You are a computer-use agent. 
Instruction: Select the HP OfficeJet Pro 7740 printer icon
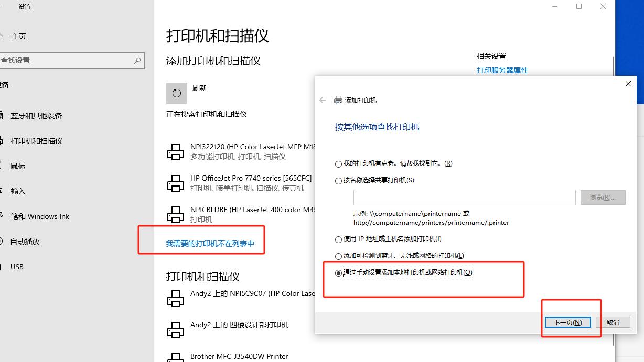pos(176,182)
